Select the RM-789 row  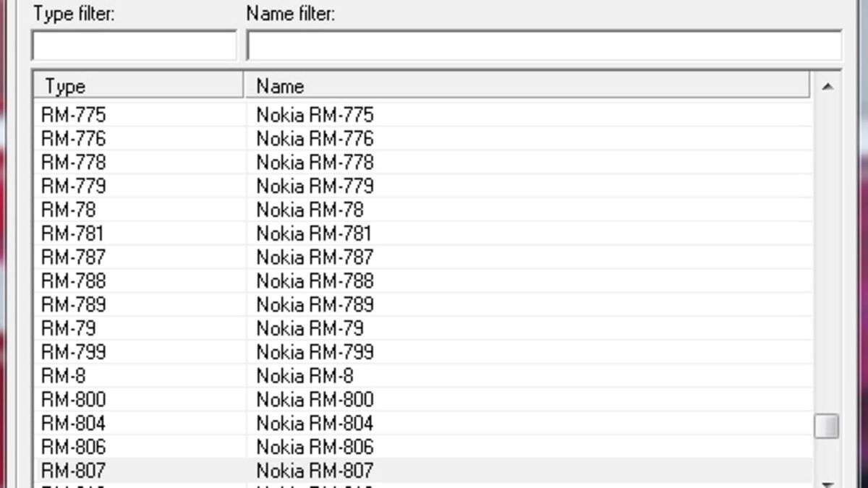click(74, 304)
